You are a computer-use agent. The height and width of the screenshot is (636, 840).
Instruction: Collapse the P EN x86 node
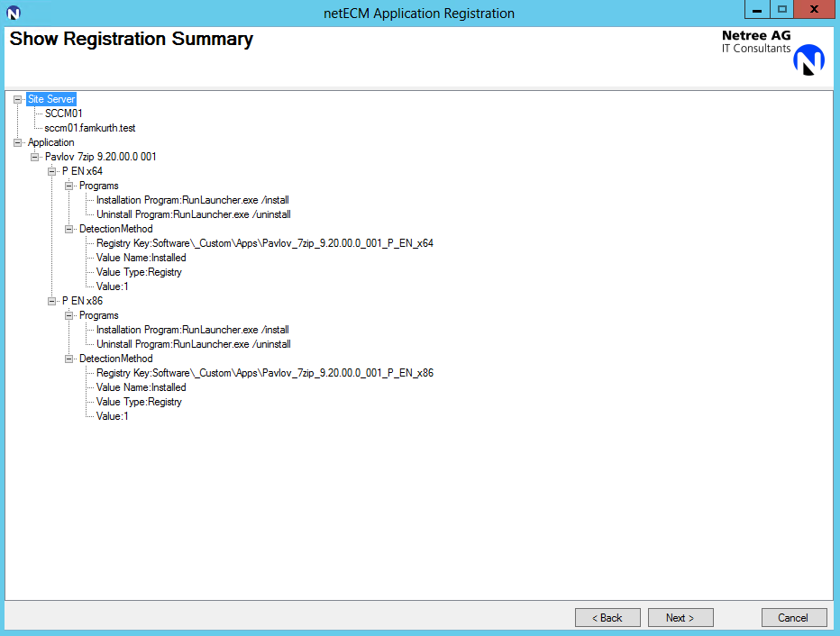pos(52,301)
